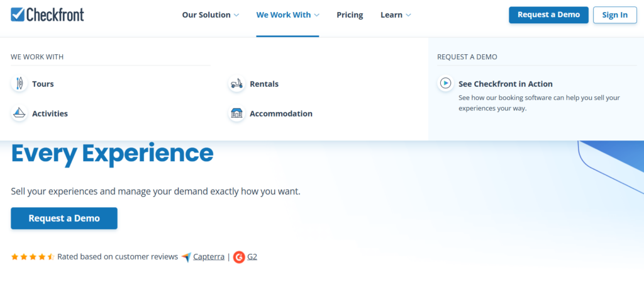The width and height of the screenshot is (644, 291).
Task: Expand the Learn dropdown menu
Action: click(x=396, y=15)
